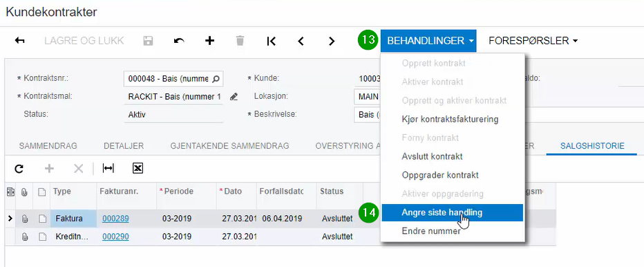Switch to the DETALJER tab

[x=124, y=146]
